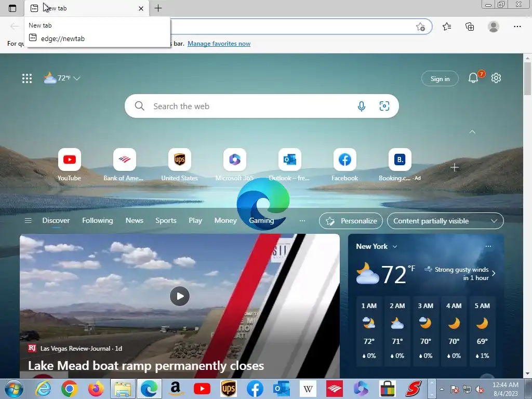Add this page to favorites star icon
The height and width of the screenshot is (399, 532).
coord(420,27)
